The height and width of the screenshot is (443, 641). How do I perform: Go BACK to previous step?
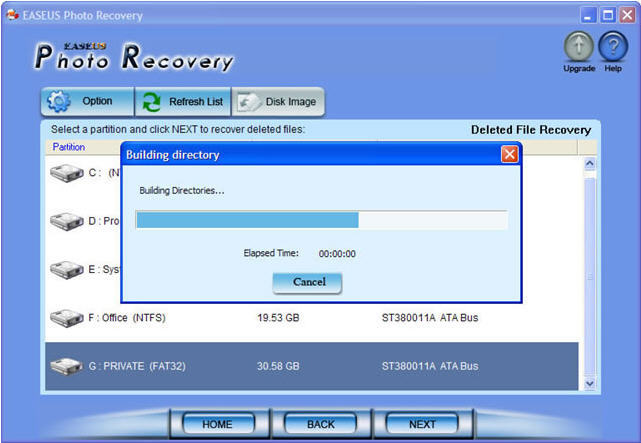[321, 424]
